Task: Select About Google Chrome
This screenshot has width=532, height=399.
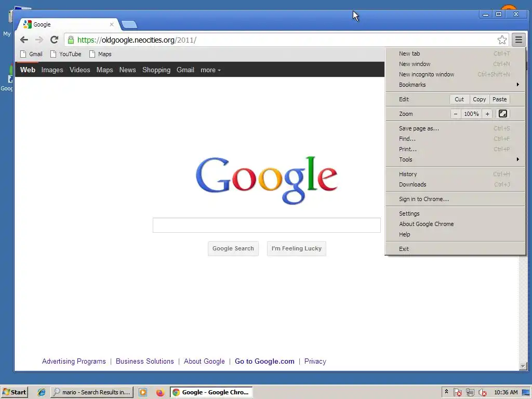Action: [x=455, y=224]
